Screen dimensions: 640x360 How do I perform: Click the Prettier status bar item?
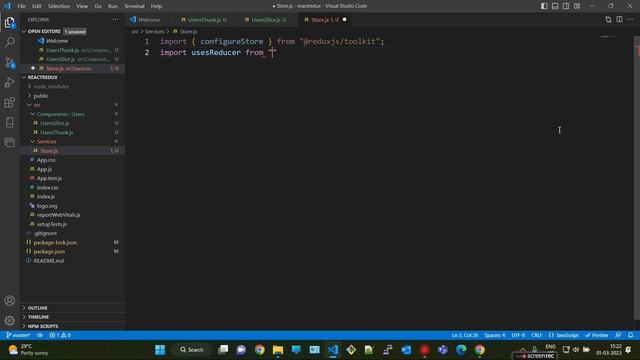[x=597, y=335]
